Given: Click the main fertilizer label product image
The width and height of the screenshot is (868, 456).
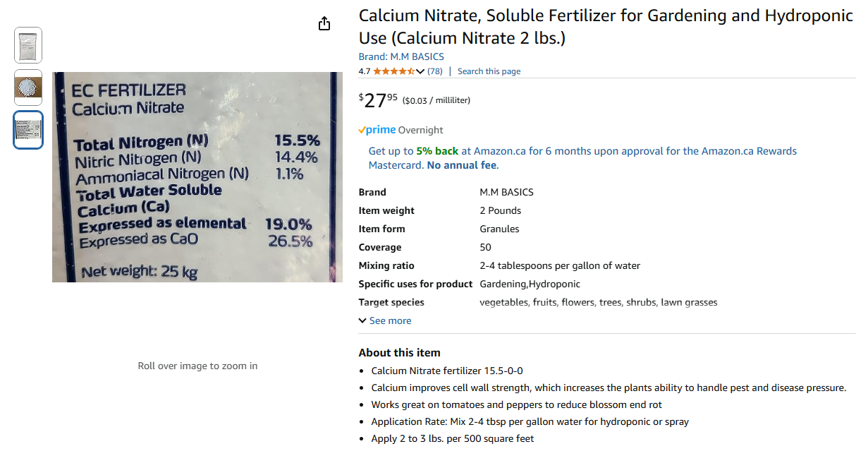Looking at the screenshot, I should click(197, 177).
